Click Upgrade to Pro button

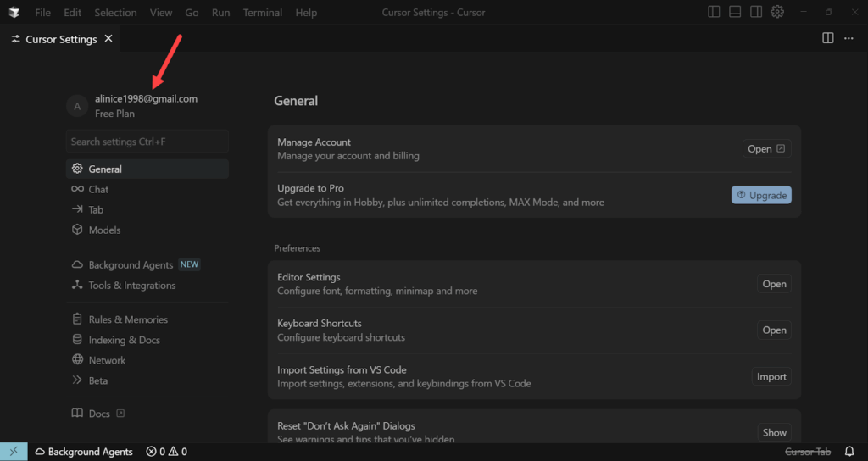pyautogui.click(x=761, y=195)
